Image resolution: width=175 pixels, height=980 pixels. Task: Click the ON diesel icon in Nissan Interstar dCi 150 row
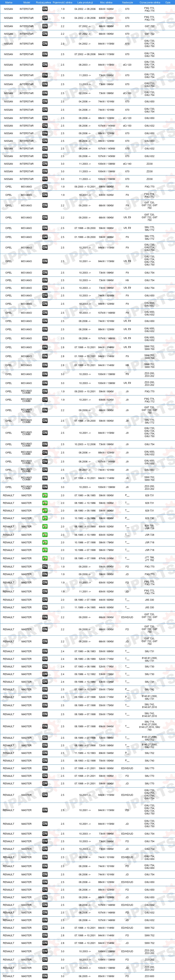45,126
